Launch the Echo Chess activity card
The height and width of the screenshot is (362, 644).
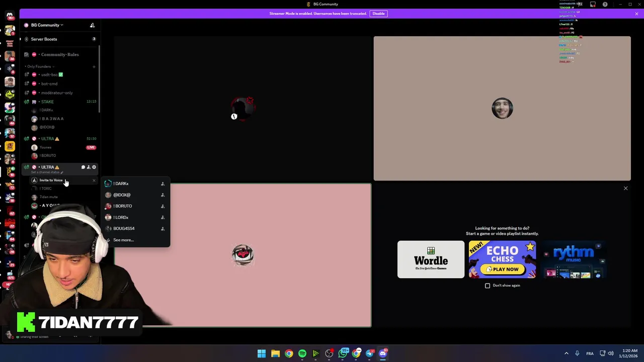point(502,259)
